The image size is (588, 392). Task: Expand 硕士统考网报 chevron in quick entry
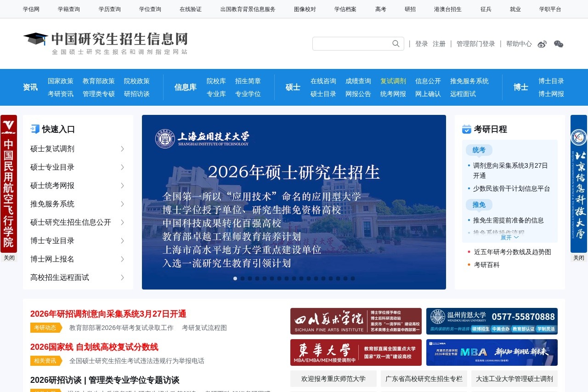point(123,186)
